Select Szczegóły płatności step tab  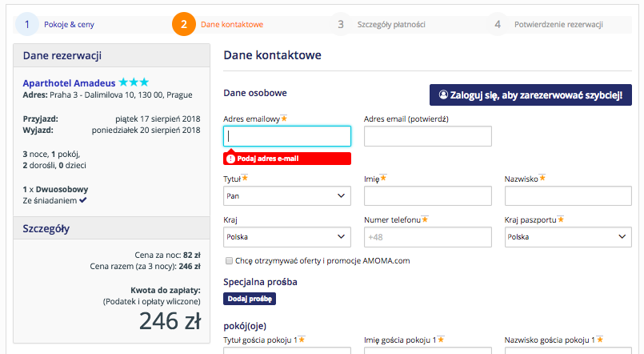click(x=391, y=25)
